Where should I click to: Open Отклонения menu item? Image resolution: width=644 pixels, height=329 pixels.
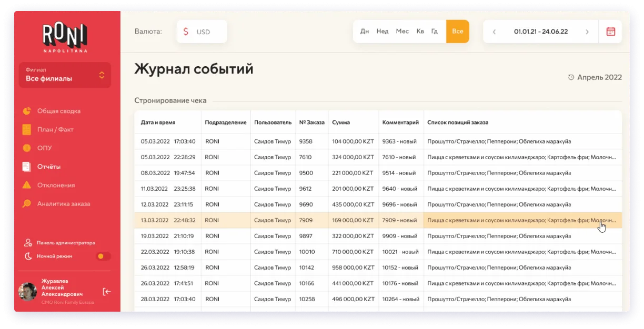56,185
